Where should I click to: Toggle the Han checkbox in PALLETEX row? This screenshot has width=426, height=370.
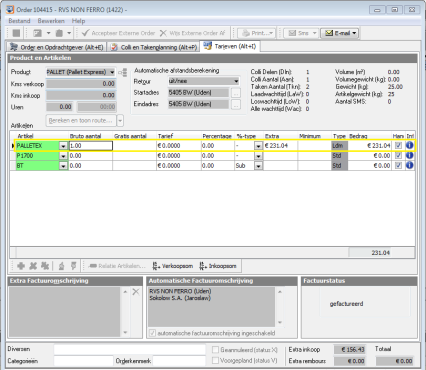click(398, 145)
